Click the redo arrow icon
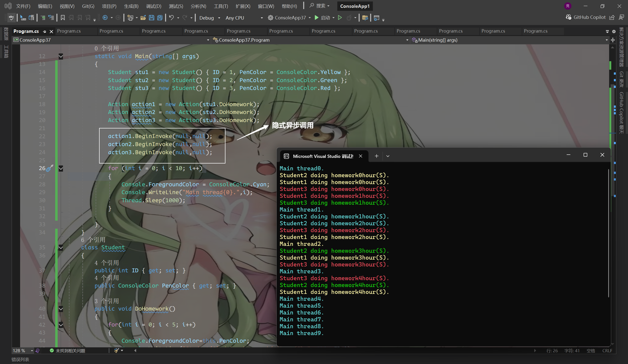The width and height of the screenshot is (628, 364). (x=185, y=18)
